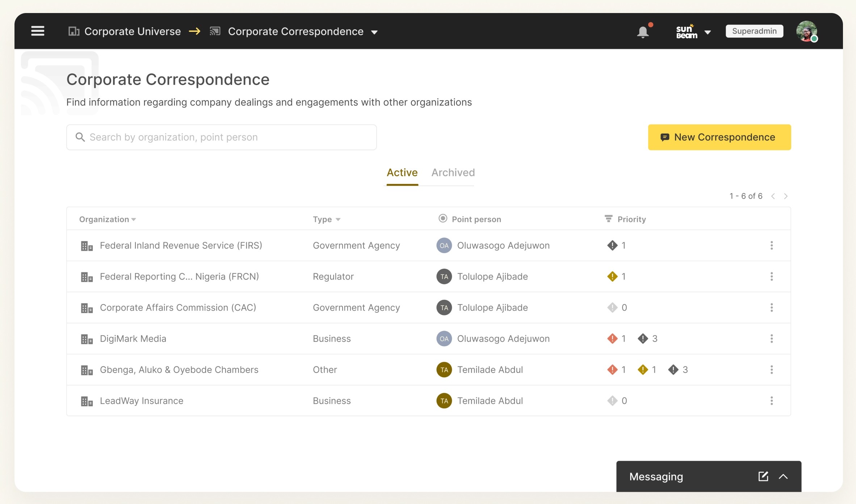Open row options for DigiMark Media
Image resolution: width=856 pixels, height=504 pixels.
(x=771, y=339)
